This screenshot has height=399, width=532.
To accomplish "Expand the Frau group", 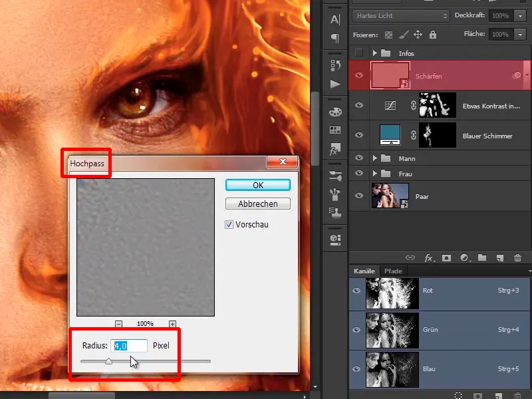I will click(374, 174).
